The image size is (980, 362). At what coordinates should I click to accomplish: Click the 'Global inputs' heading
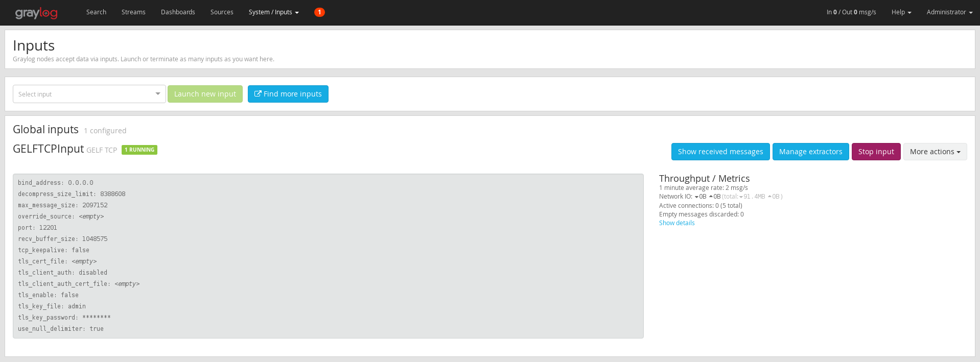coord(45,130)
